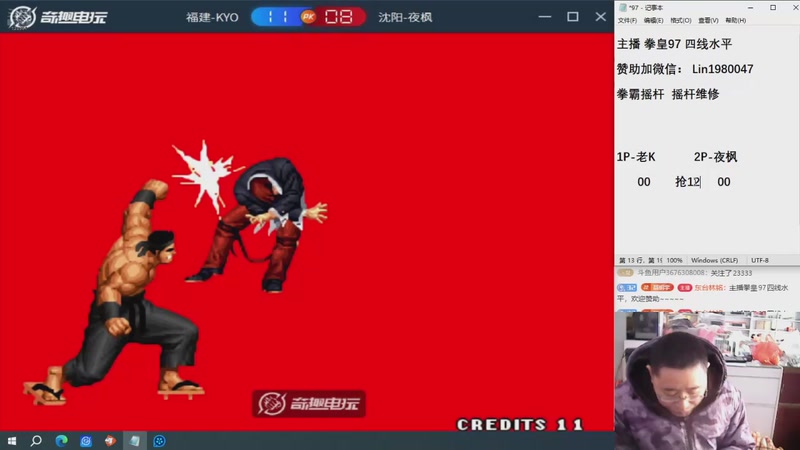
Task: Click the red score 08 panel
Action: 339,17
